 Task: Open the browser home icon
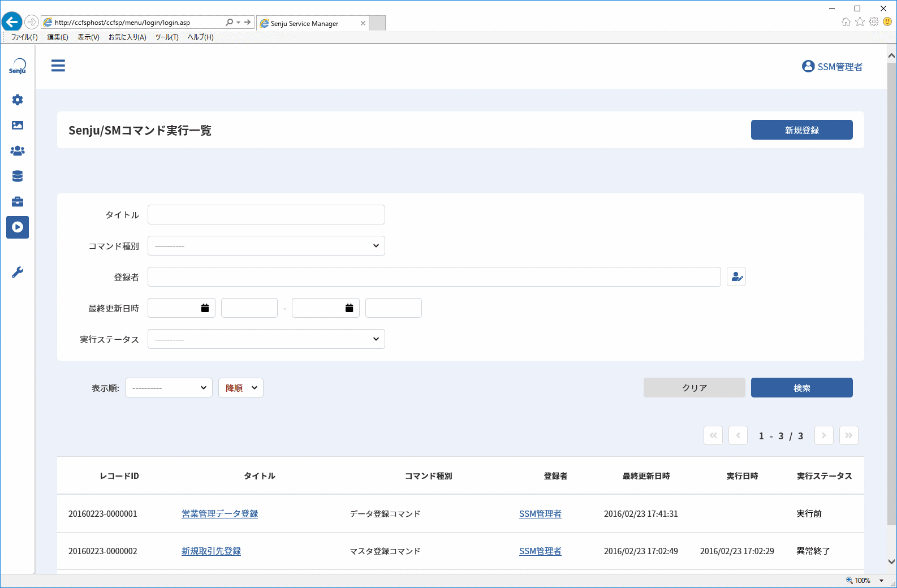pyautogui.click(x=846, y=22)
